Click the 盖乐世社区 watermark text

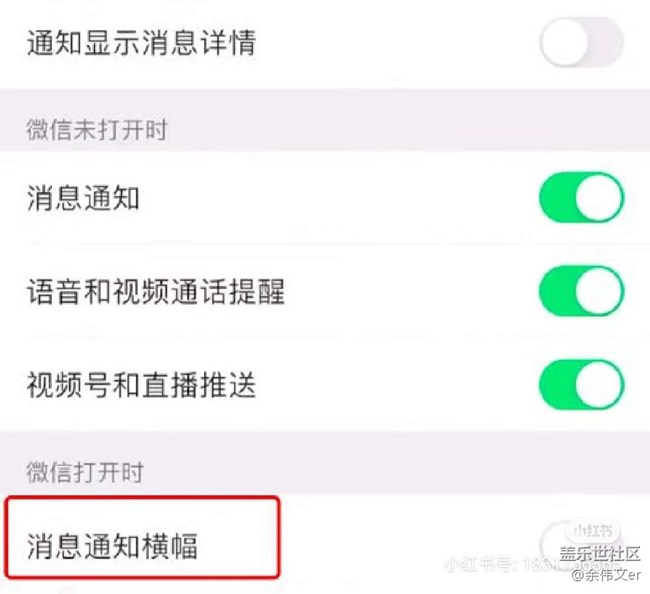coord(600,554)
